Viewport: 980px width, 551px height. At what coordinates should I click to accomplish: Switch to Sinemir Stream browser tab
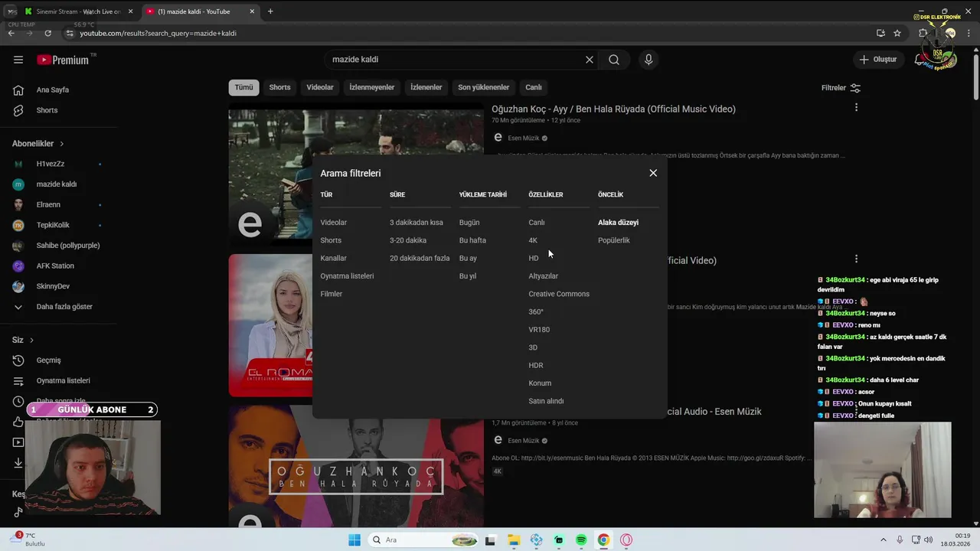pyautogui.click(x=78, y=11)
